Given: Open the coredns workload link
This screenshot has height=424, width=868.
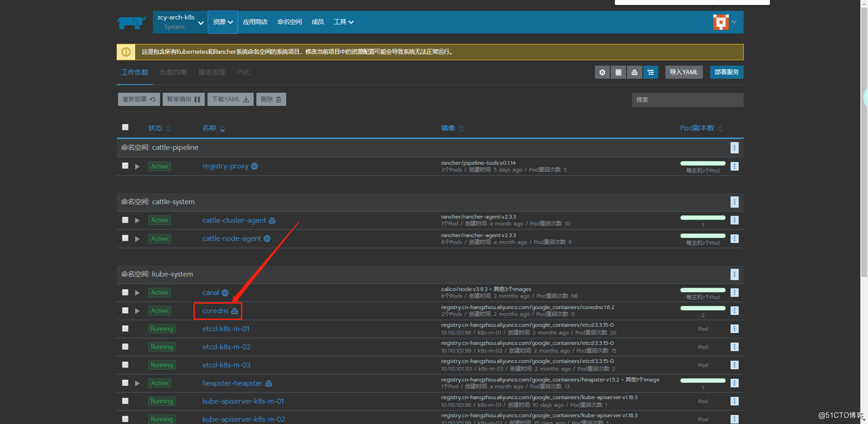Looking at the screenshot, I should click(x=216, y=311).
